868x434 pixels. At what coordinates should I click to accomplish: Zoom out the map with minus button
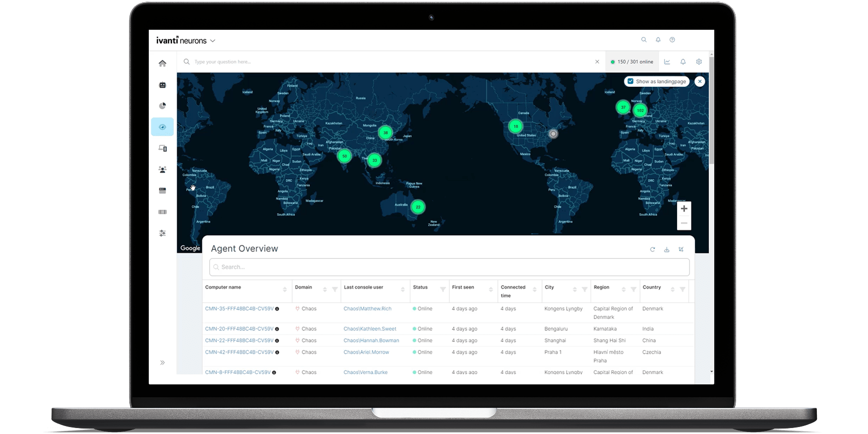coord(684,223)
